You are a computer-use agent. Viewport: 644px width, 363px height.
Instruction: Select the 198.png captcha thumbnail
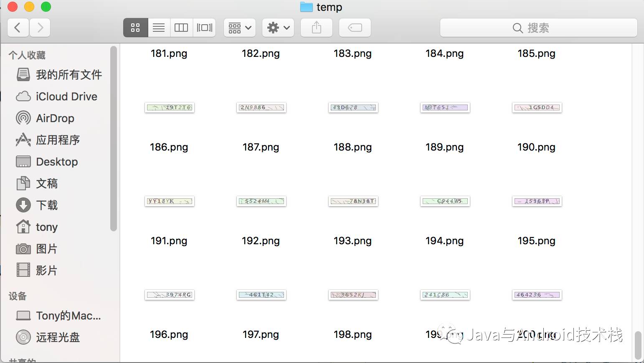353,295
